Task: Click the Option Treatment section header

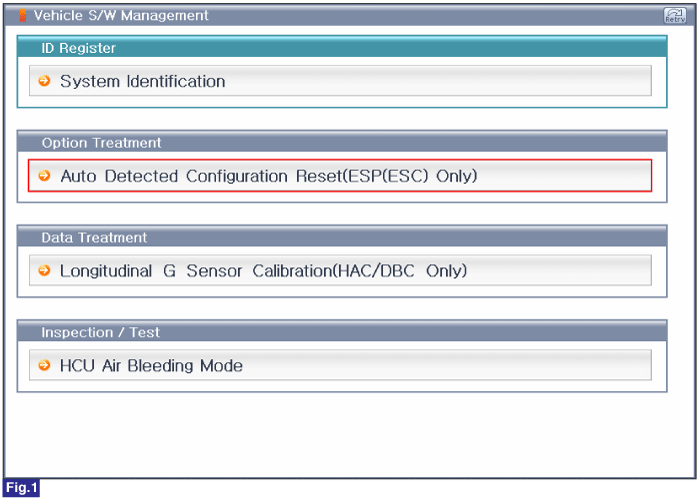Action: point(342,142)
